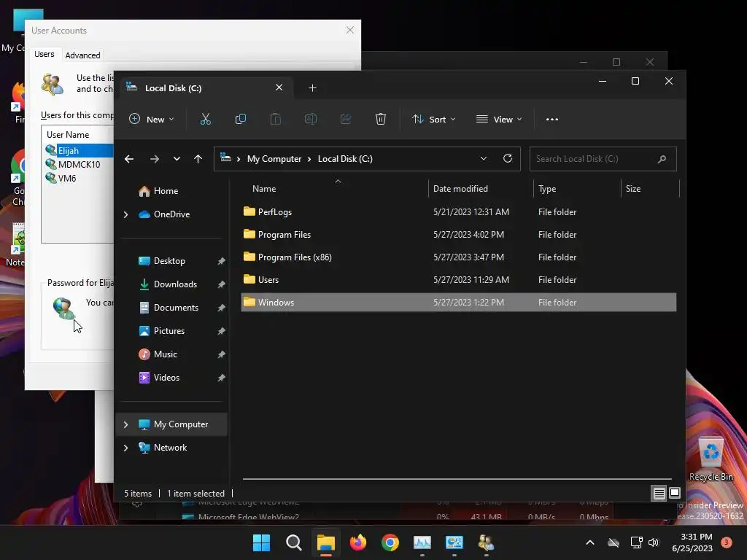747x560 pixels.
Task: Go back with the left arrow
Action: [x=129, y=159]
